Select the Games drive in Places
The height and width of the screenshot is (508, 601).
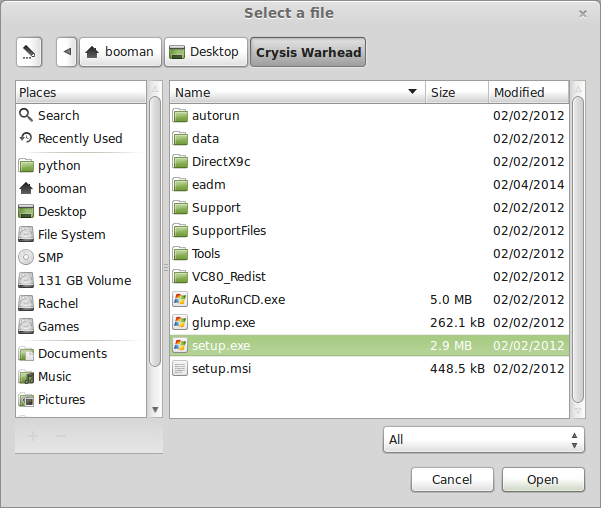(x=81, y=327)
